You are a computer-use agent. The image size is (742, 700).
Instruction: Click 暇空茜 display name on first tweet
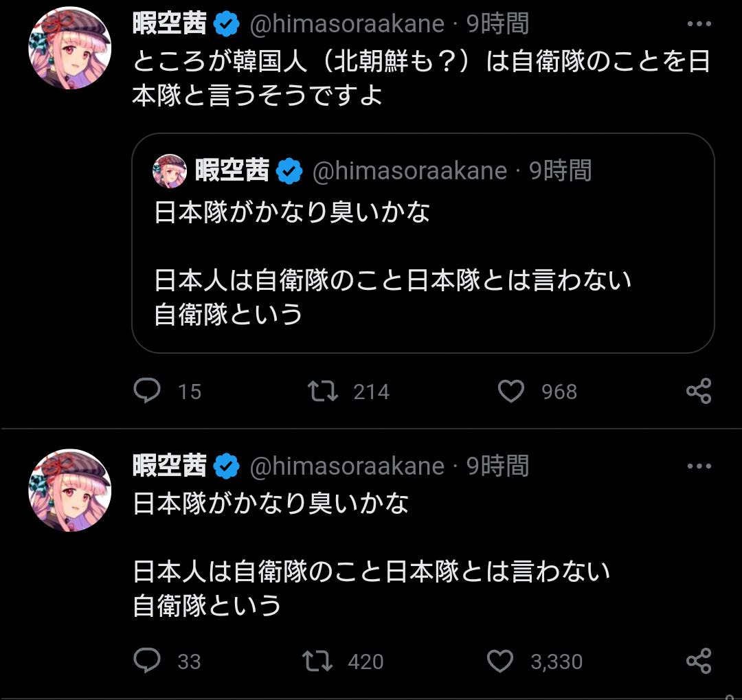coord(169,25)
